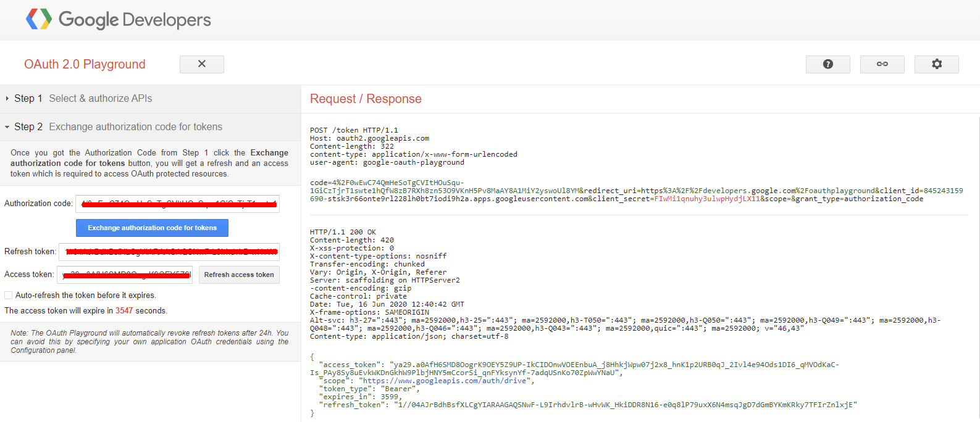Click the Request / Response heading
The width and height of the screenshot is (980, 422).
click(366, 99)
